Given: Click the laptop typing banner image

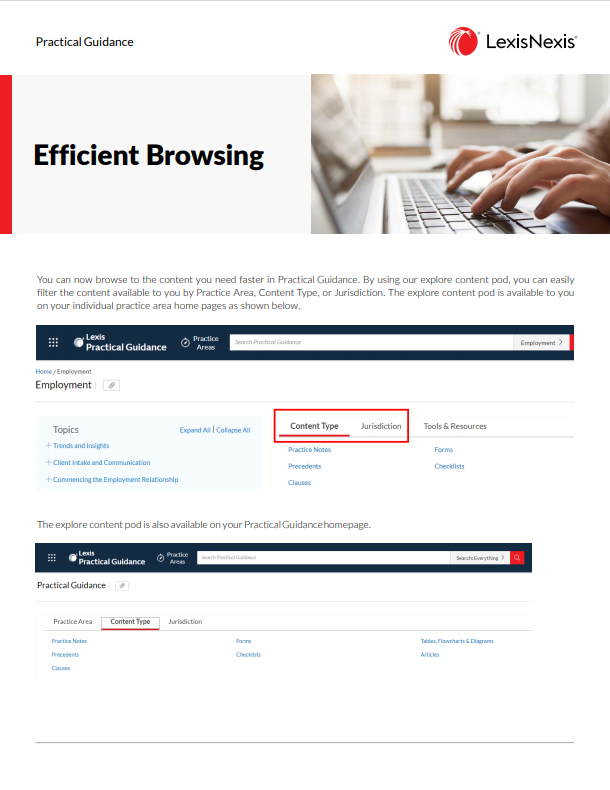Looking at the screenshot, I should tap(460, 154).
